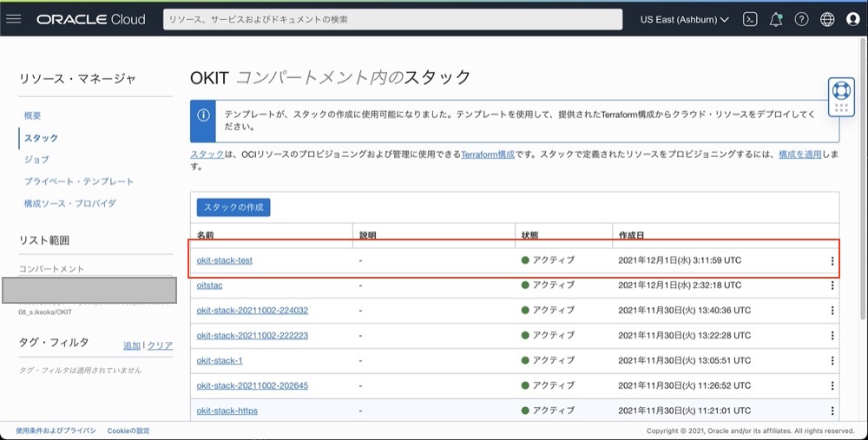This screenshot has width=868, height=440.
Task: Open 構成ソース・プロバイダ in the sidebar
Action: [69, 203]
